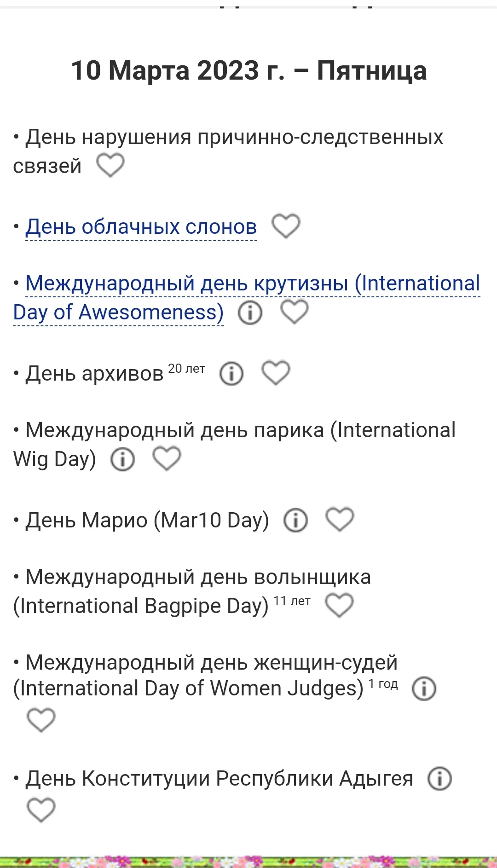Image resolution: width=497 pixels, height=868 pixels.
Task: Add День архивов to favorites
Action: coord(276,372)
